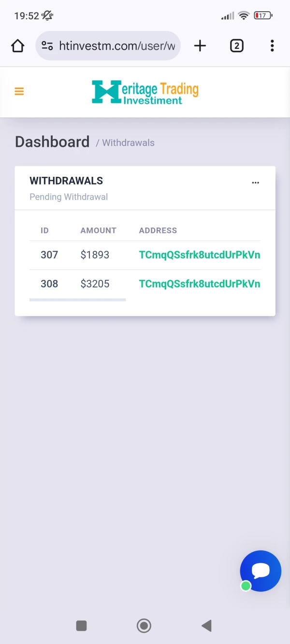Open wallet address for withdrawal 307

(199, 255)
